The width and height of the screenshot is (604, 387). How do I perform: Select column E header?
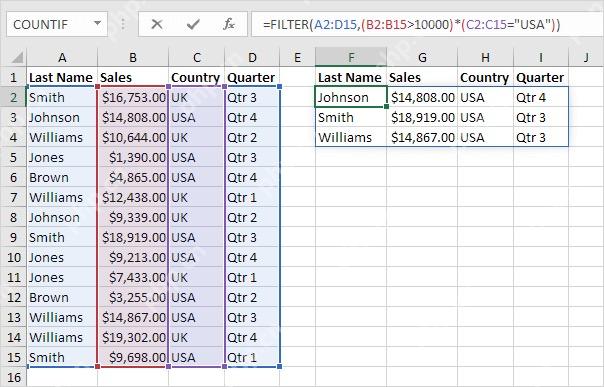tap(297, 57)
